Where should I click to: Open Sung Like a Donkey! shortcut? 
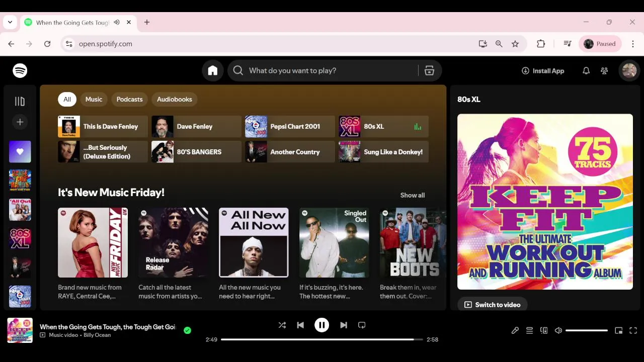(383, 152)
